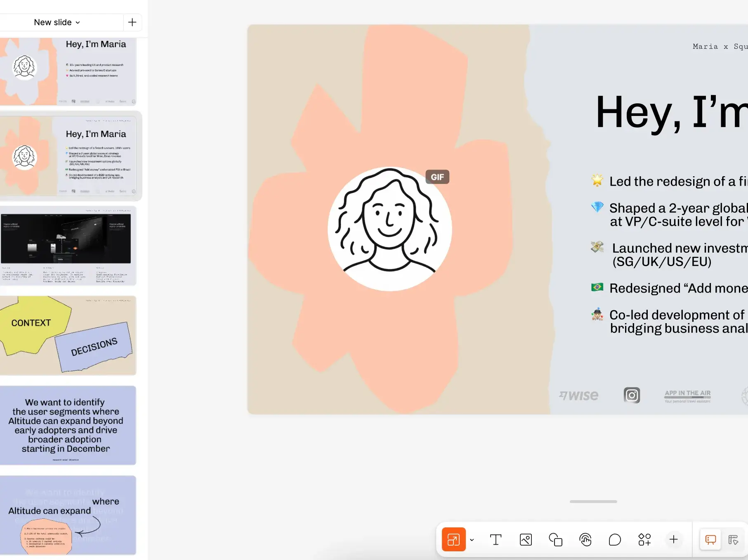Select the first Hey, I'm Maria slide thumbnail
748x560 pixels.
tap(68, 71)
